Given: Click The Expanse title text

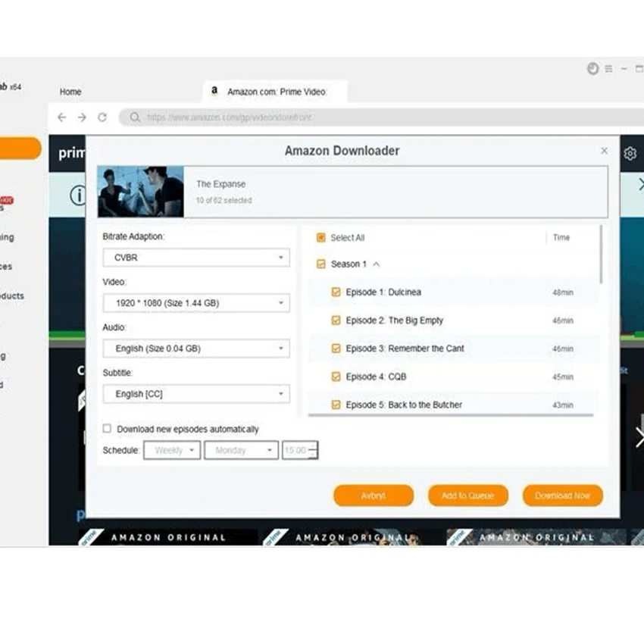Looking at the screenshot, I should coord(221,184).
